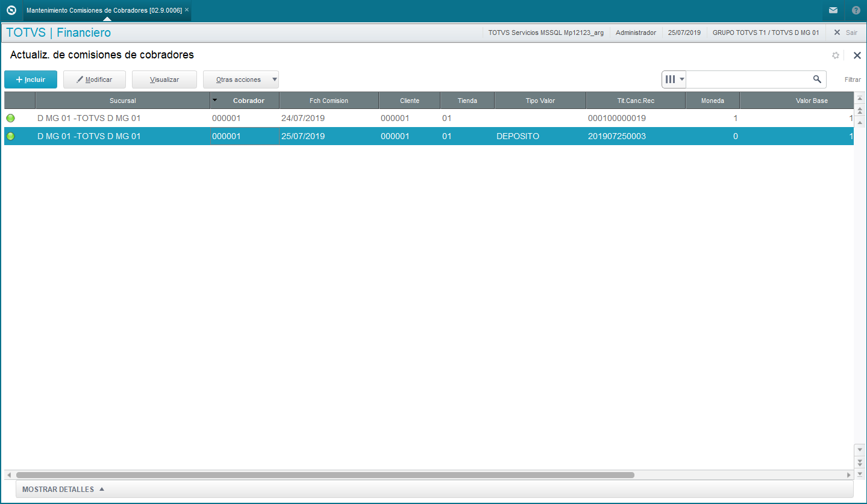This screenshot has height=504, width=867.
Task: Click the Tienda column header
Action: [467, 101]
